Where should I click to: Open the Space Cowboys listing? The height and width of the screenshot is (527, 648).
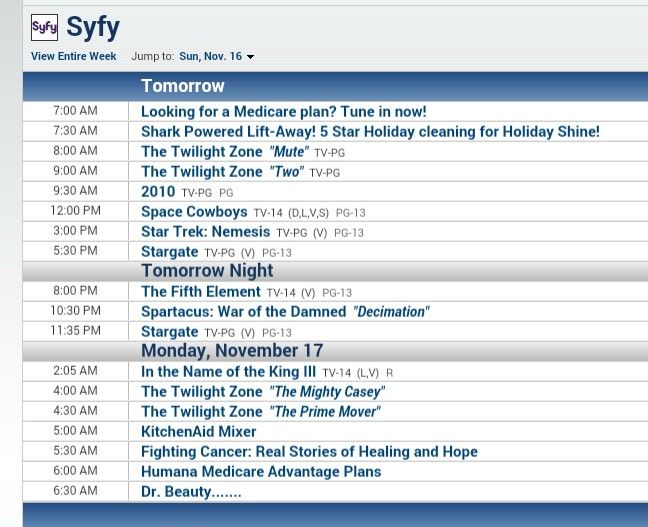point(194,212)
